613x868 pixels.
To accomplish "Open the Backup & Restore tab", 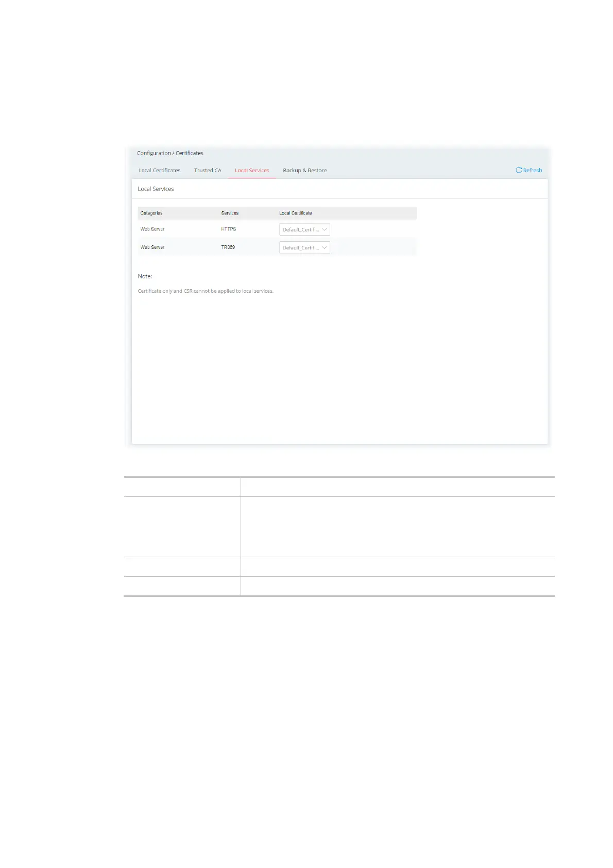I will [x=304, y=171].
